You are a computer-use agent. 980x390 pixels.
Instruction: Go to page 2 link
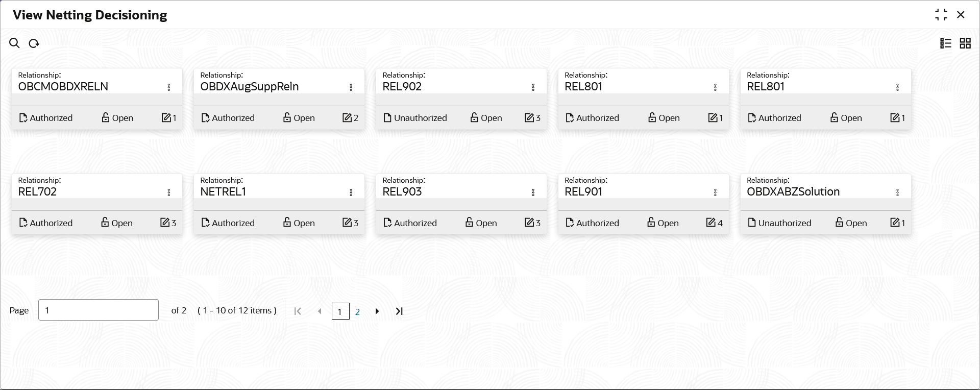coord(358,311)
